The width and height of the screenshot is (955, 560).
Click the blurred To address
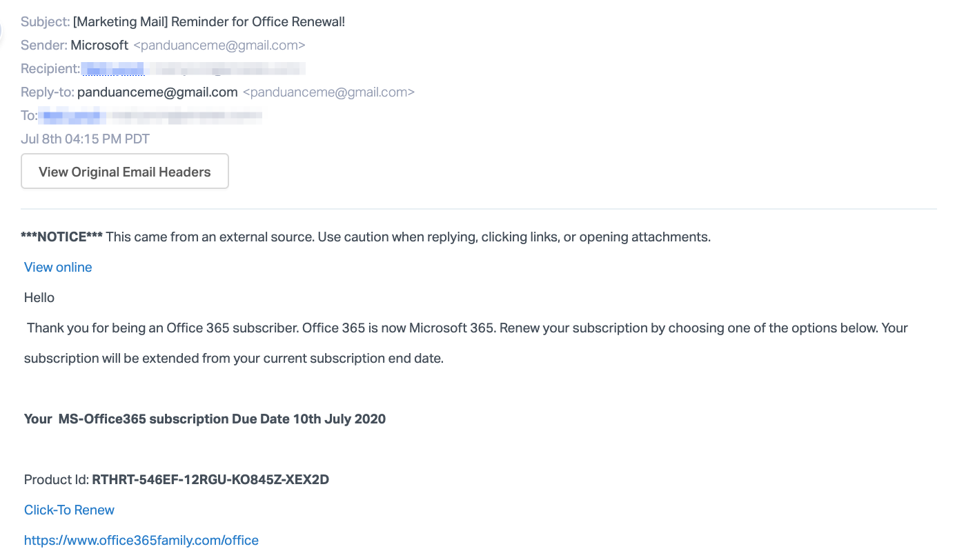coord(150,116)
